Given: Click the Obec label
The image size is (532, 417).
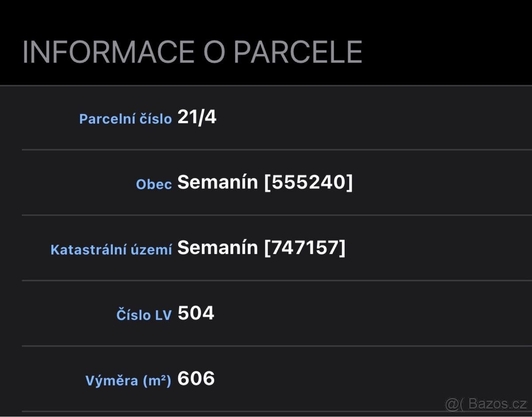Looking at the screenshot, I should click(154, 184).
